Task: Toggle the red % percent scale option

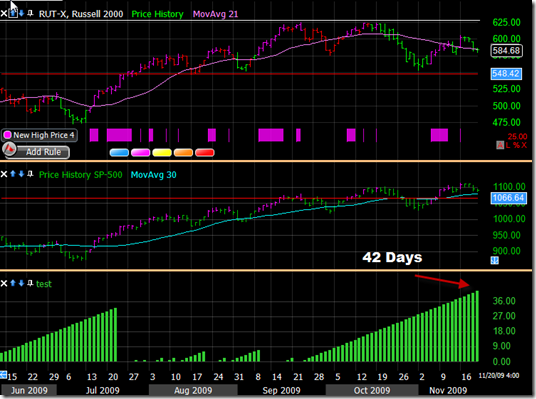Action: [516, 145]
